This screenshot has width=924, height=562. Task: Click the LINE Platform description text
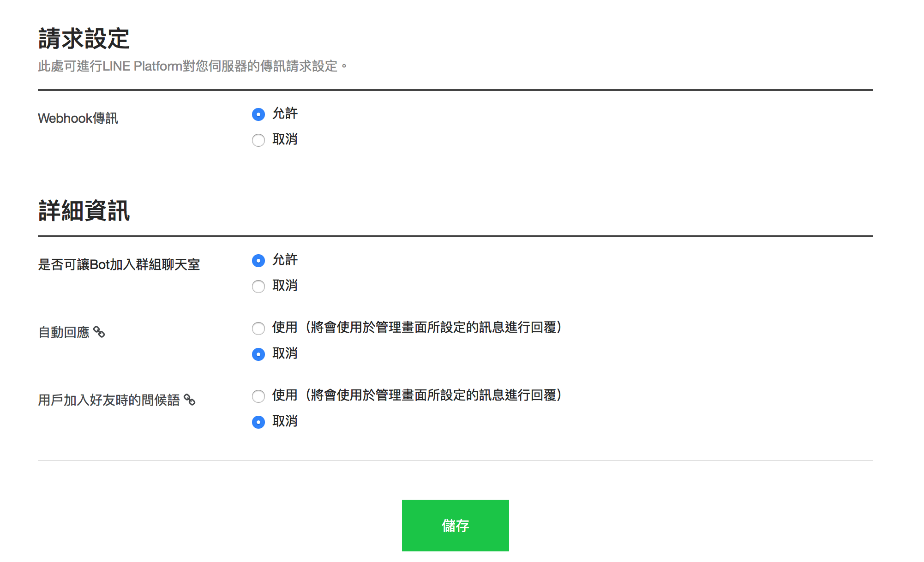[x=192, y=66]
